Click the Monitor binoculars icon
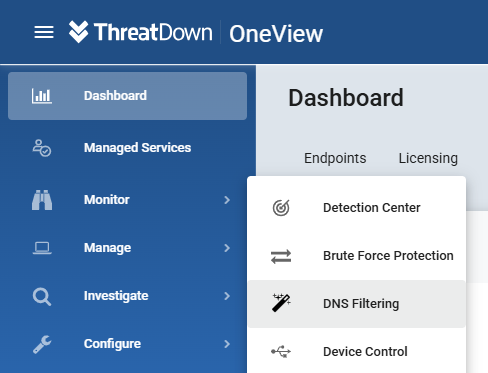This screenshot has width=488, height=373. pos(42,200)
